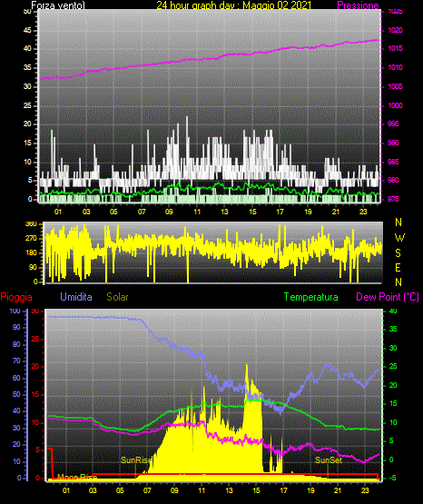This screenshot has width=423, height=504.
Task: Click the 'SunSet' marker text
Action: coord(329,460)
